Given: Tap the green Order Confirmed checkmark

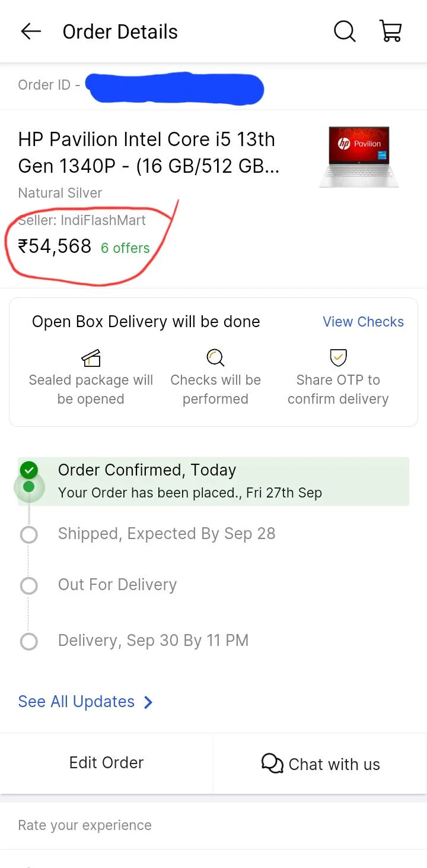Looking at the screenshot, I should pos(28,470).
